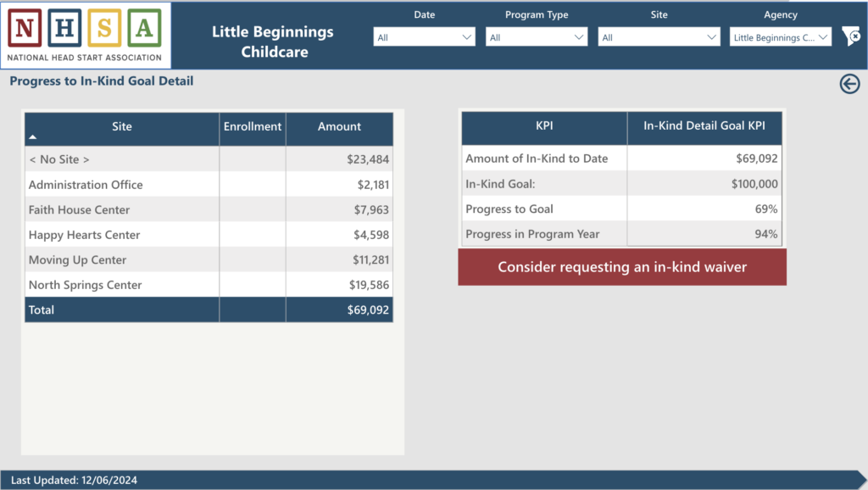
Task: Click the KPI column header
Action: coord(544,126)
